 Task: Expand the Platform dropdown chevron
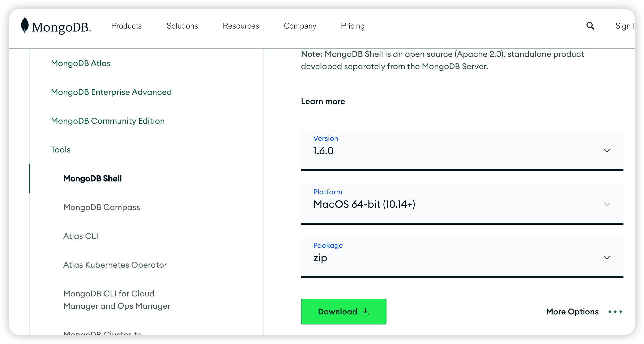tap(607, 204)
